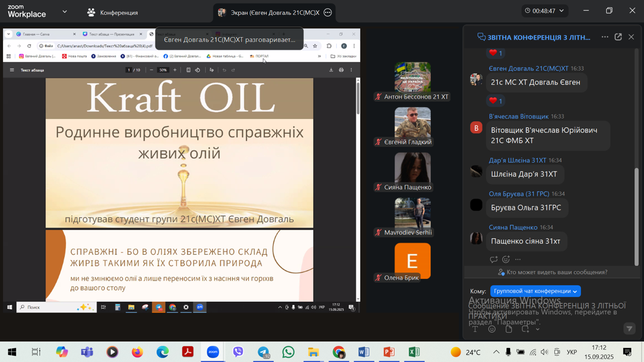Image resolution: width=644 pixels, height=362 pixels.
Task: Expand the Zoom Workplace menu chevron
Action: (65, 12)
